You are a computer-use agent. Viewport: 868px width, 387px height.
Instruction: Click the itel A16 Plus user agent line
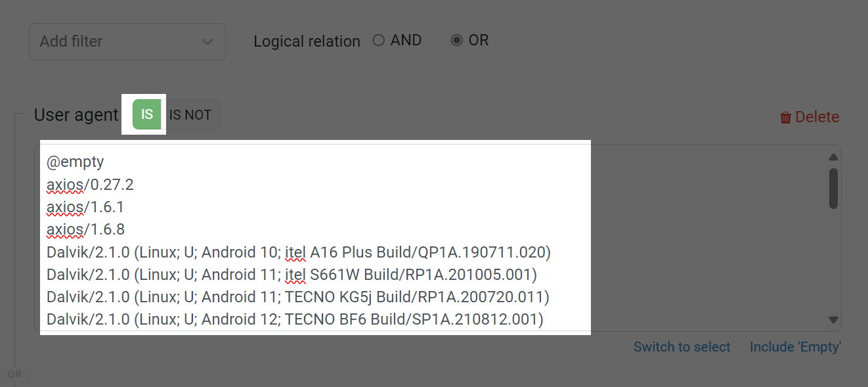point(299,252)
